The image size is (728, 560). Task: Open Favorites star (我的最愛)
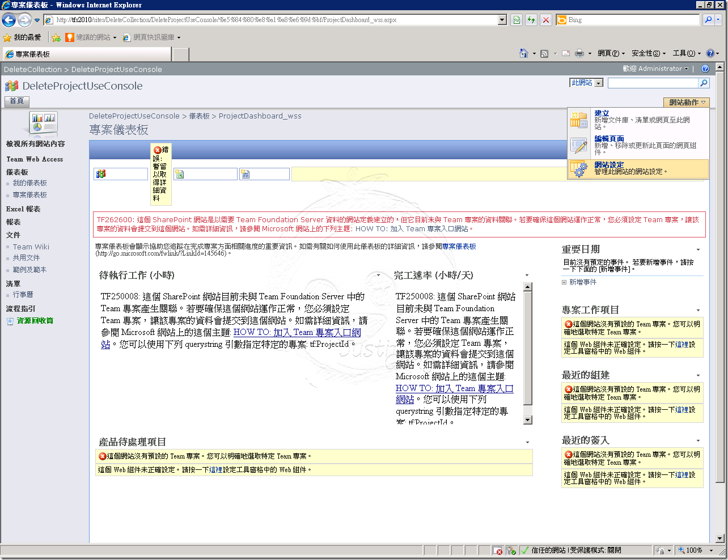click(x=22, y=37)
